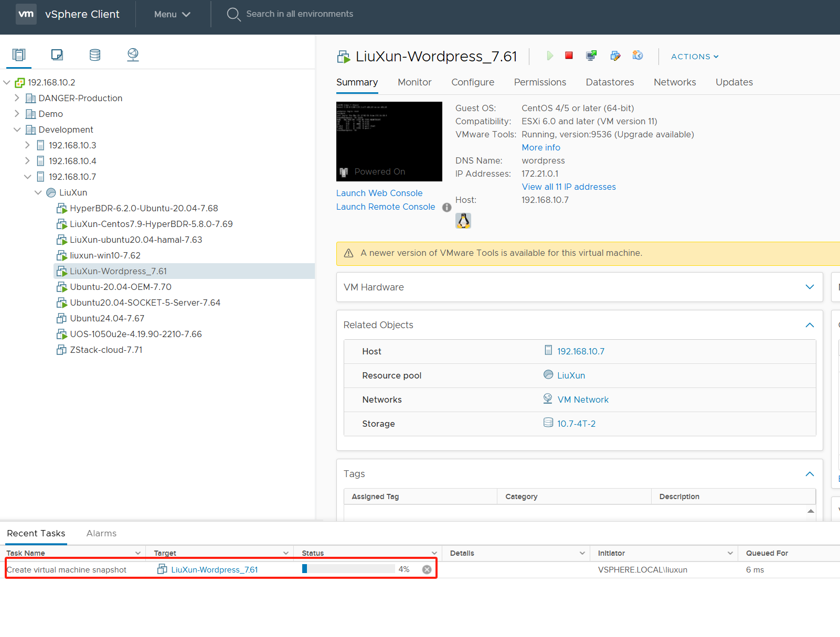This screenshot has height=637, width=840.
Task: Collapse the Related Objects panel
Action: 810,325
